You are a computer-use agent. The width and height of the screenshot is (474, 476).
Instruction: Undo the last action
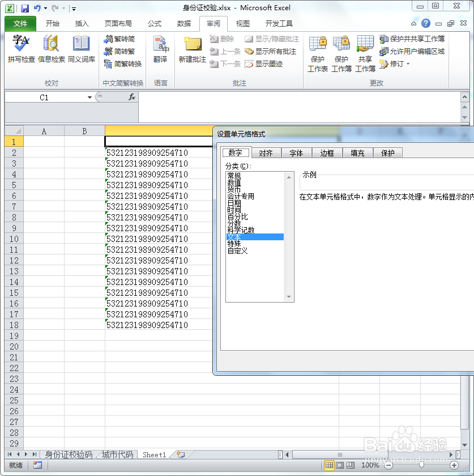(37, 8)
